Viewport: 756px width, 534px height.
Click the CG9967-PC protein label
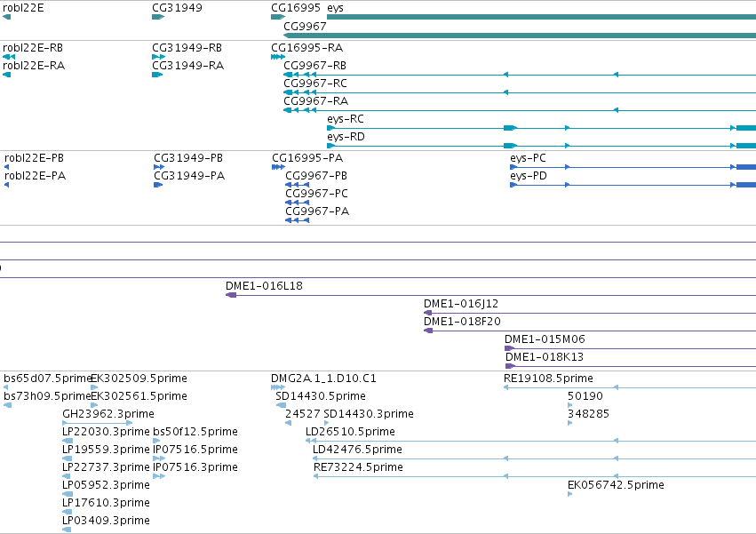[x=317, y=194]
